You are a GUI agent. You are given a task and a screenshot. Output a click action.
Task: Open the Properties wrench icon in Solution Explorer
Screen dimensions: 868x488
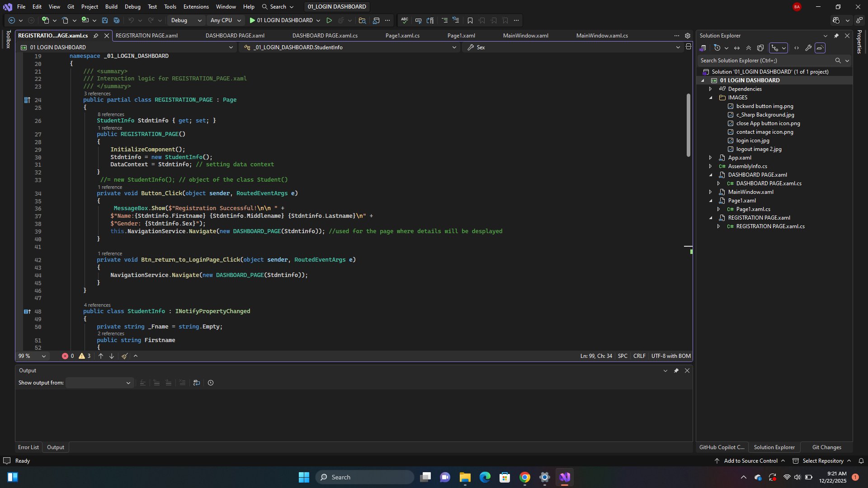tap(808, 48)
